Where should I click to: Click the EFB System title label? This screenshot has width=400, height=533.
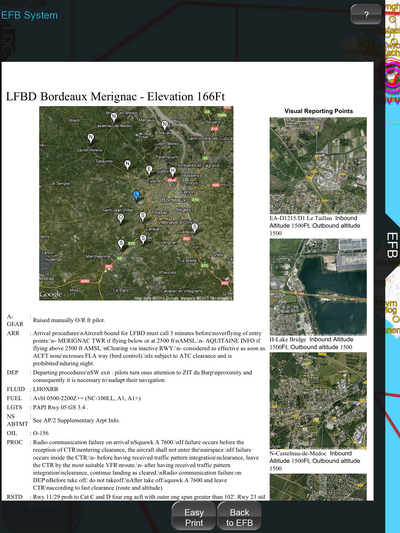click(30, 15)
